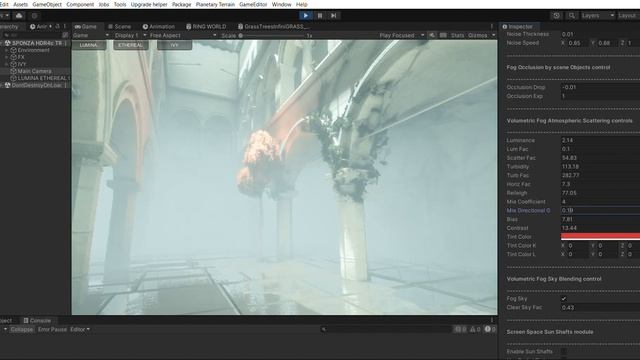
Task: Open the console Editor dropdown
Action: tap(80, 329)
